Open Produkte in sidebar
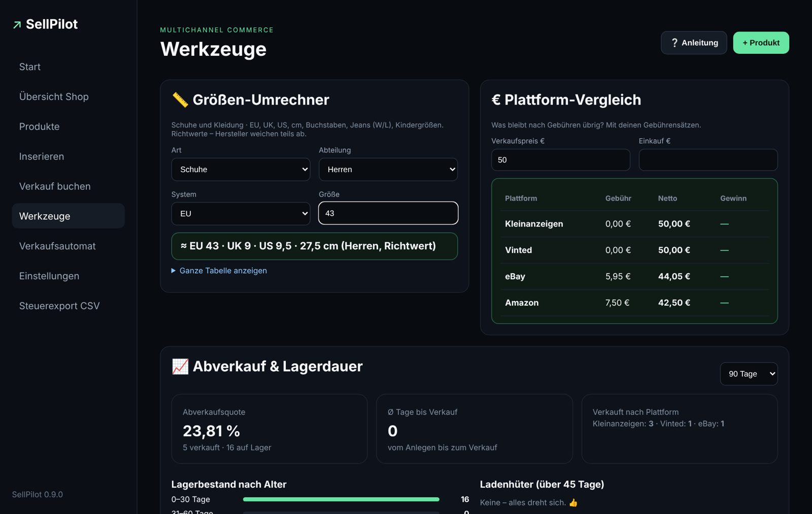 68,126
